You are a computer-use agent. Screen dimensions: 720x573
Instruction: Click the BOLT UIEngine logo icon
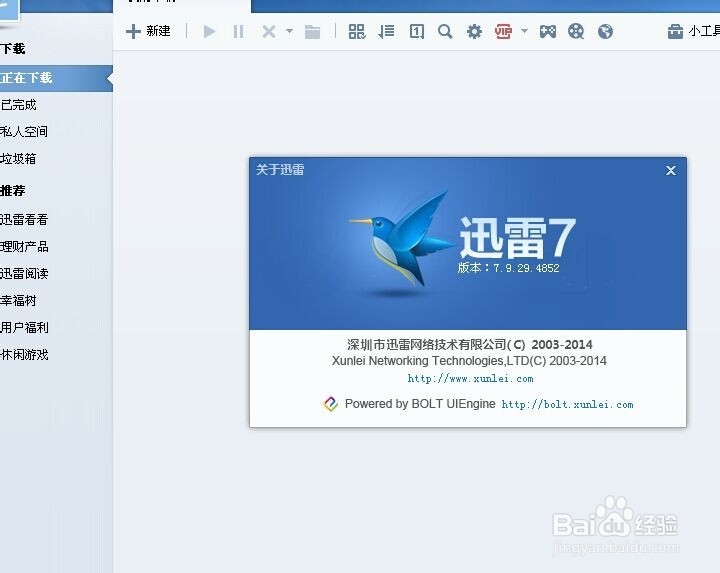pos(331,404)
